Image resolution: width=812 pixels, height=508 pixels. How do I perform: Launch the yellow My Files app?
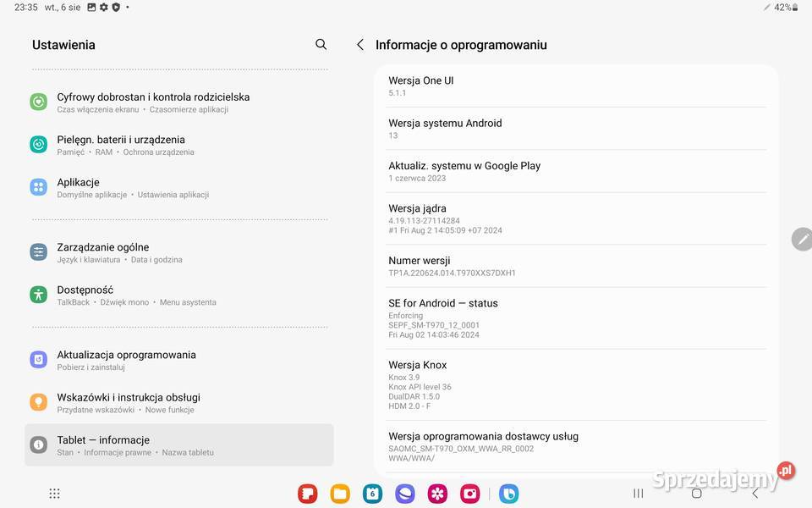point(340,494)
